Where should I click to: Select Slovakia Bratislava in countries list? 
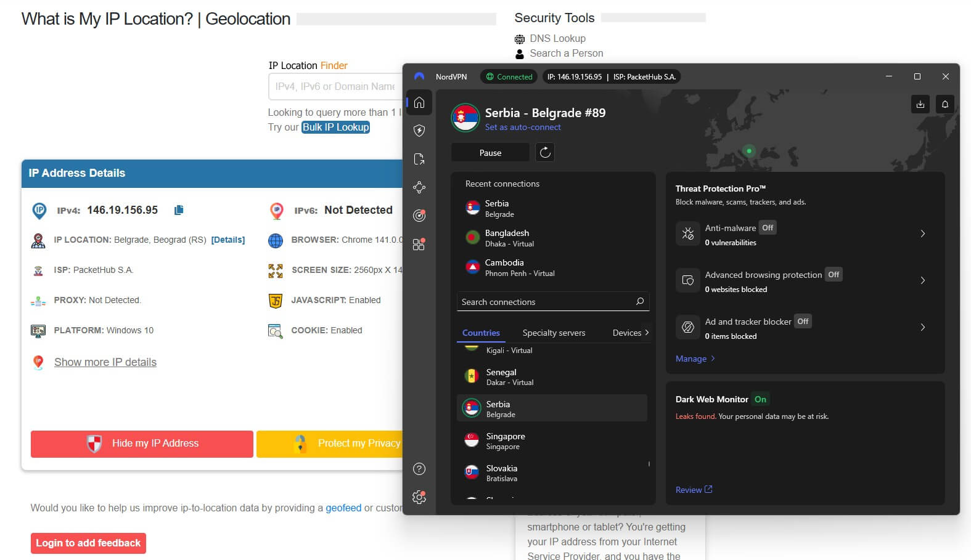click(x=552, y=472)
